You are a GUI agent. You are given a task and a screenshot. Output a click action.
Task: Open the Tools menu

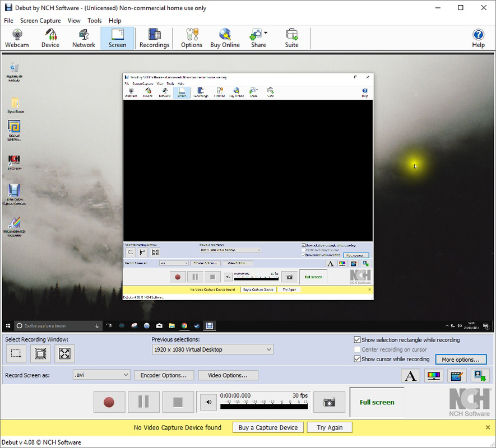click(x=95, y=21)
